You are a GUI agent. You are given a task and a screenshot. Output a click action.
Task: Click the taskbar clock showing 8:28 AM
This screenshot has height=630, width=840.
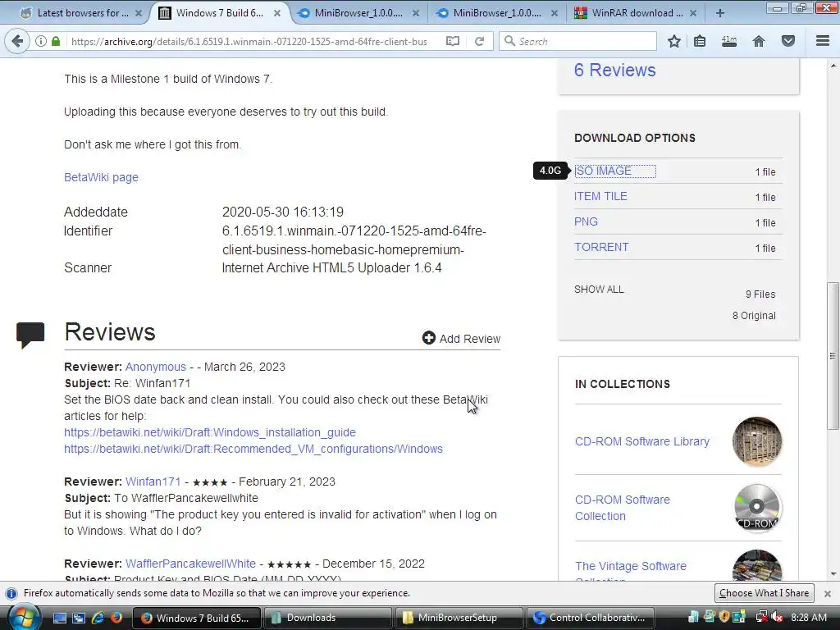(x=808, y=617)
